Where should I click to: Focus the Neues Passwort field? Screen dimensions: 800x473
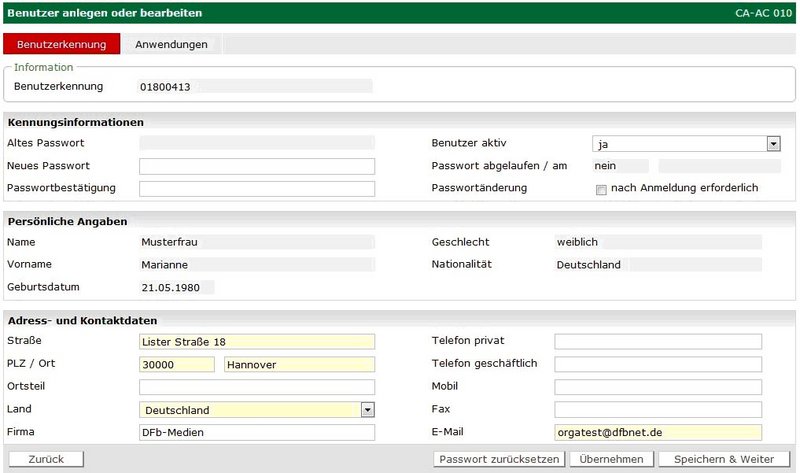(256, 166)
